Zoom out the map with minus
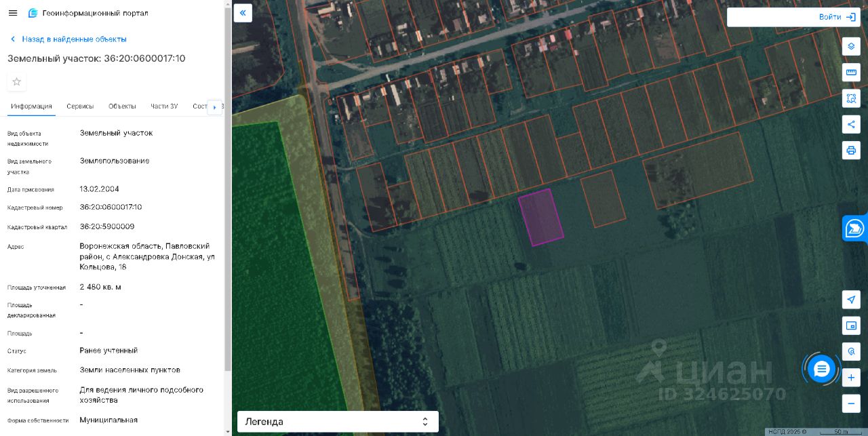This screenshot has width=868, height=436. coord(851,403)
